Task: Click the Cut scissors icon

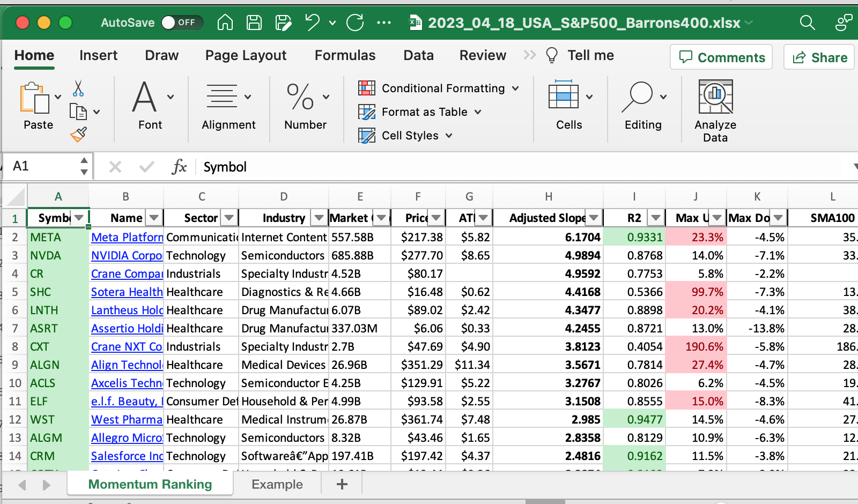Action: [x=78, y=88]
